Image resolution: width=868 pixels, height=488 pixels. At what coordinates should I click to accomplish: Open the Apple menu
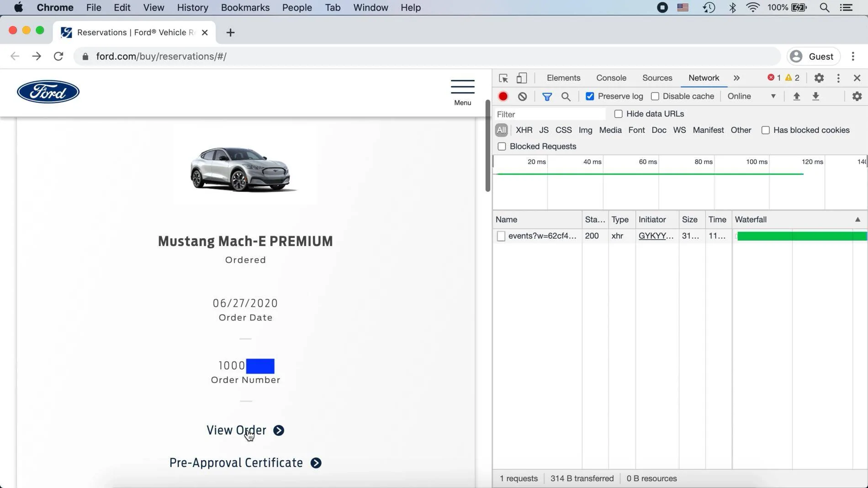coord(18,7)
